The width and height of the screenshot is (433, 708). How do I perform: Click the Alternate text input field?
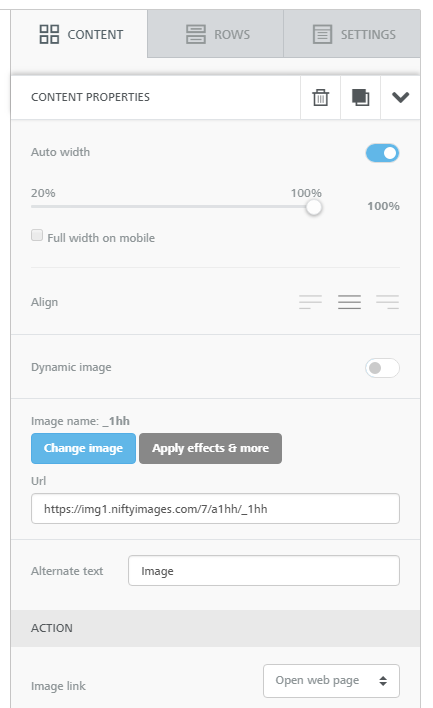(264, 571)
